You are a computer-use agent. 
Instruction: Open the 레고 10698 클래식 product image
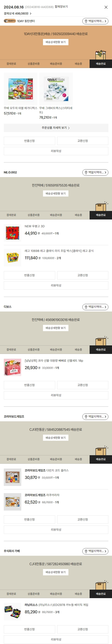point(13,258)
